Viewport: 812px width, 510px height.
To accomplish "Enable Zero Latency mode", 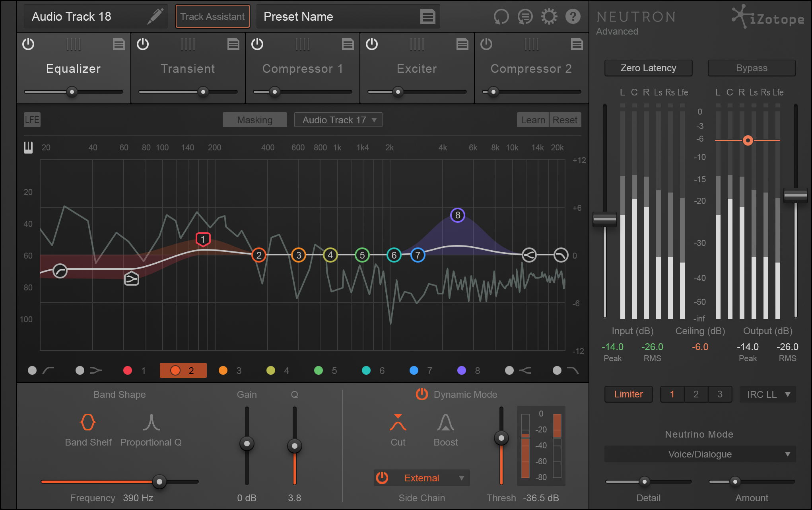I will (649, 68).
